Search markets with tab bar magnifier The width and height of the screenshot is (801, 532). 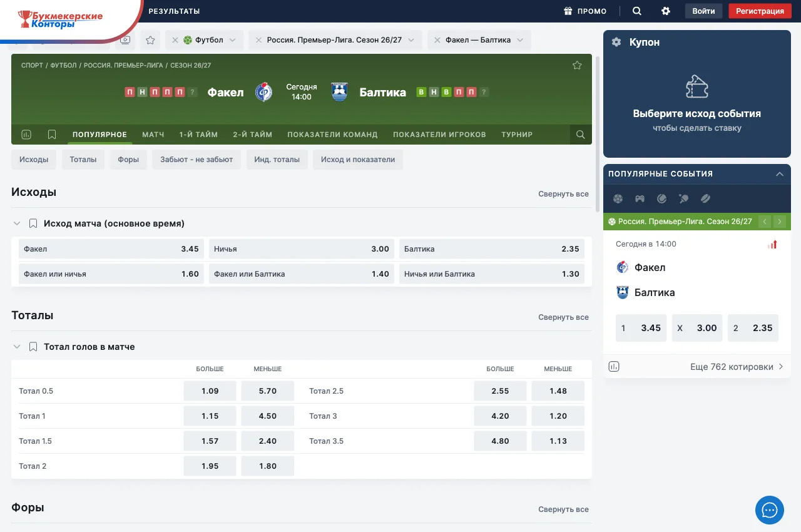[x=581, y=135]
